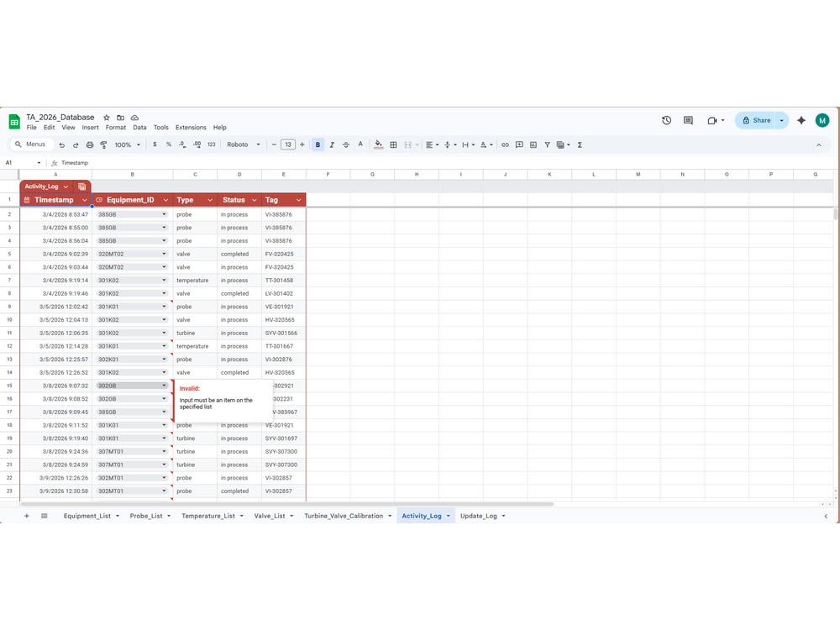Insert a chart from the toolbar
Viewport: 840px width, 630px height.
click(533, 144)
